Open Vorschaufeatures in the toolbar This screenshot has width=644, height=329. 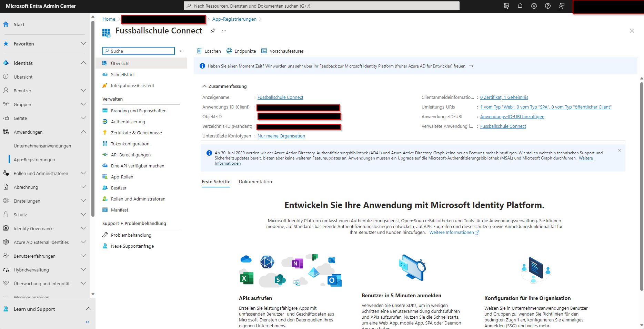click(283, 51)
